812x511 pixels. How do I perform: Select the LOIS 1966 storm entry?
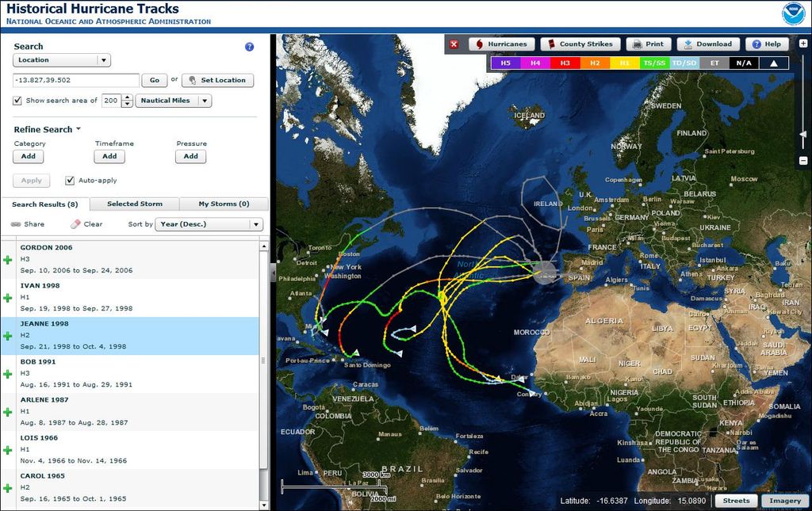130,450
